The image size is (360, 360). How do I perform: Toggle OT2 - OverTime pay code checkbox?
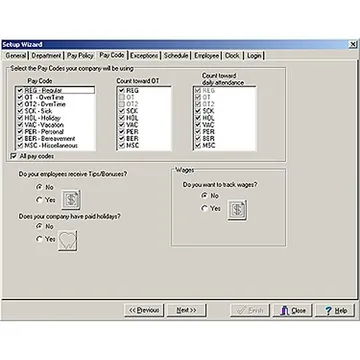pyautogui.click(x=20, y=104)
